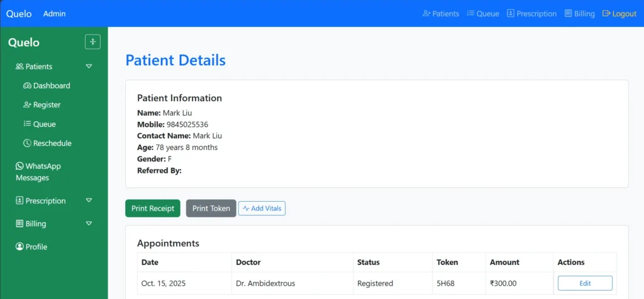Image resolution: width=644 pixels, height=299 pixels.
Task: Click the Logout icon in navbar
Action: tap(606, 14)
